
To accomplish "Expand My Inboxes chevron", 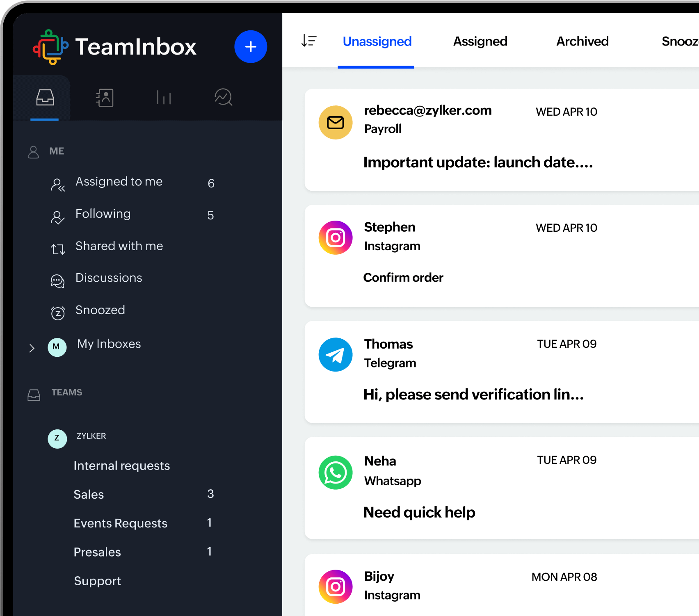I will (x=32, y=348).
